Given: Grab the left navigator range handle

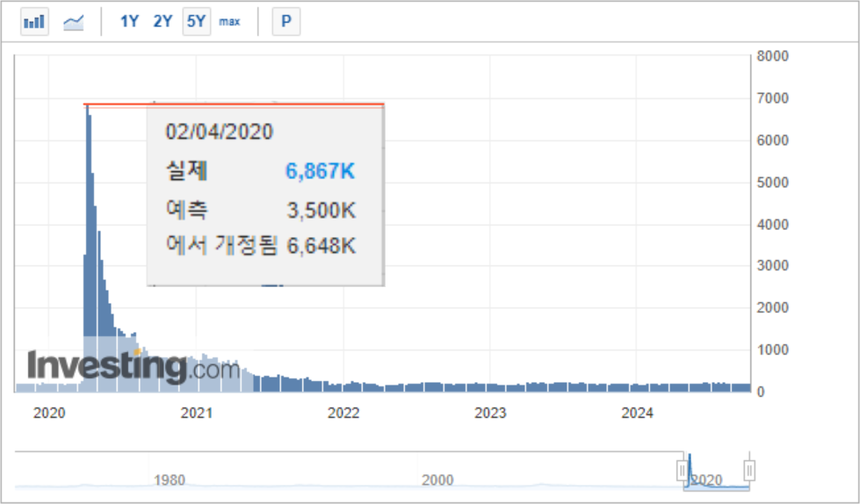Looking at the screenshot, I should [x=682, y=471].
